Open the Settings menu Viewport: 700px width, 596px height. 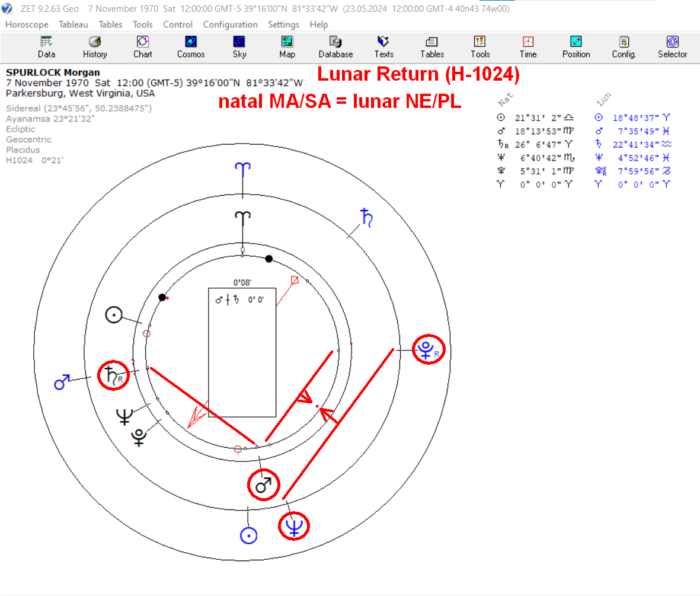[x=283, y=24]
